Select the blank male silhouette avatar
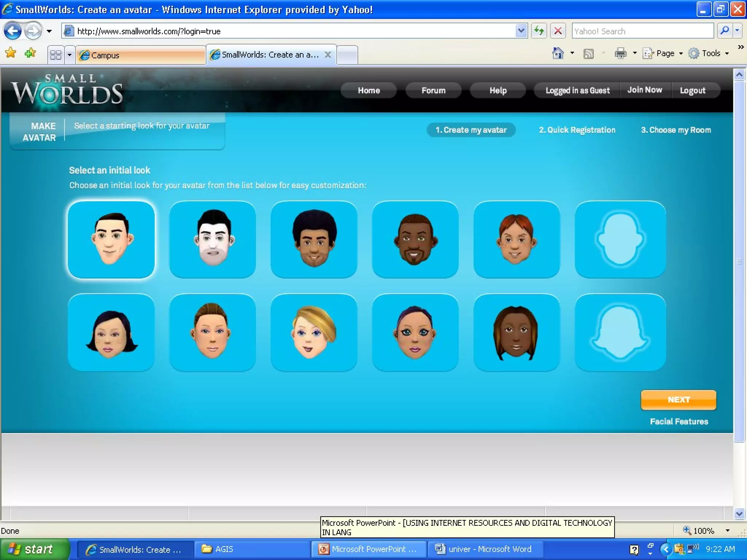 [x=620, y=240]
